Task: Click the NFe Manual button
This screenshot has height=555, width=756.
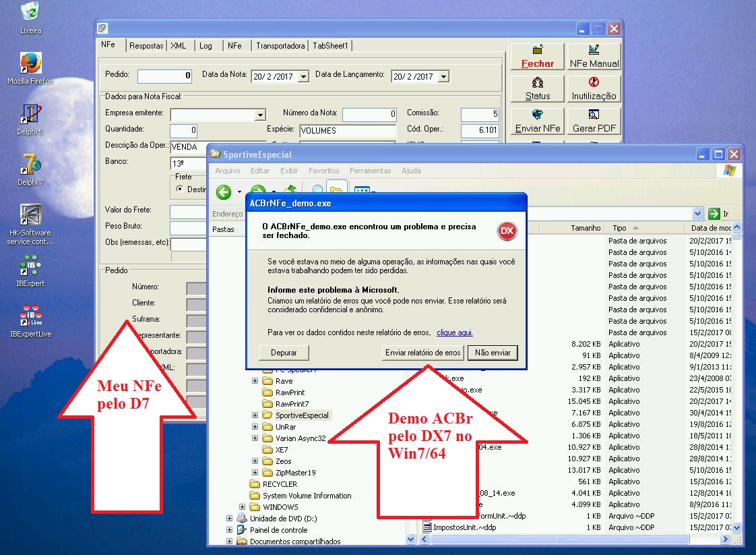Action: point(594,57)
